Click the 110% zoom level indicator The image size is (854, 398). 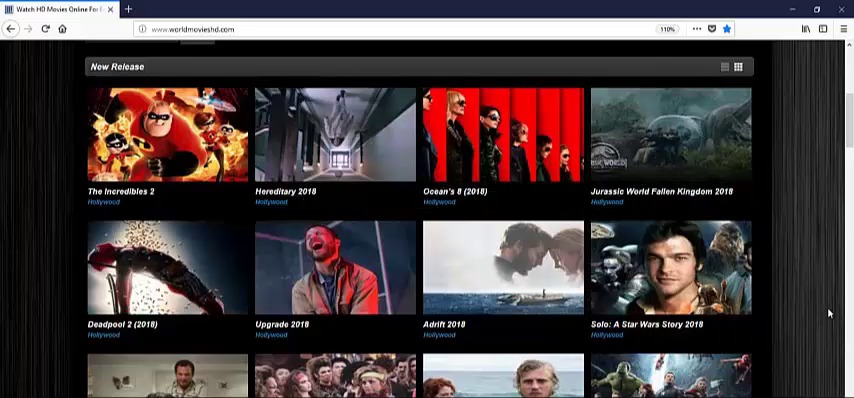[x=667, y=29]
